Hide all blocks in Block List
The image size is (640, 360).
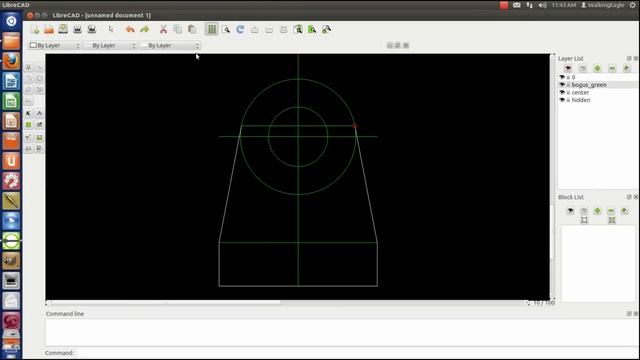pos(584,211)
